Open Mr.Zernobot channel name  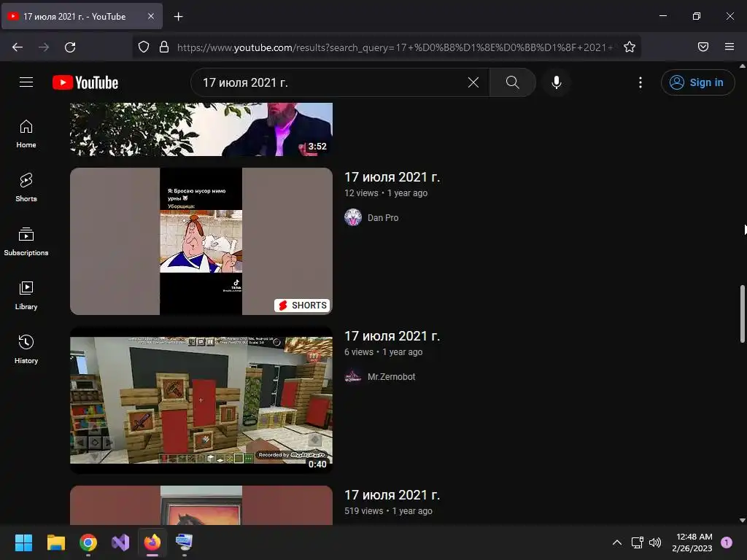click(x=391, y=377)
